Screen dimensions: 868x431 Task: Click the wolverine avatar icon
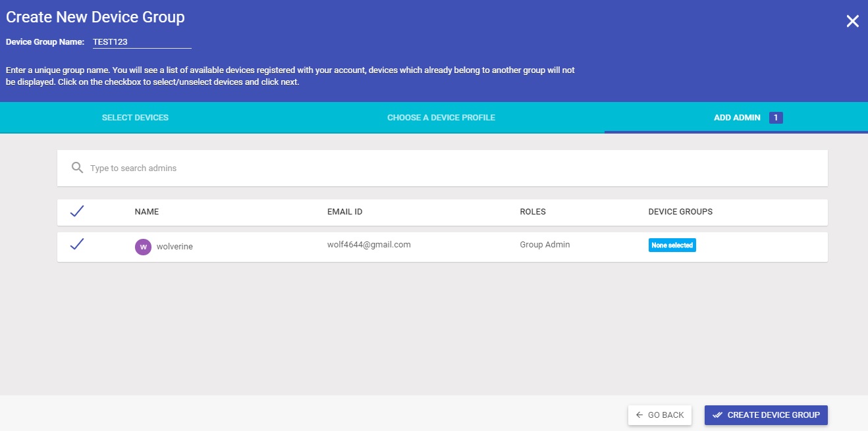pyautogui.click(x=143, y=247)
